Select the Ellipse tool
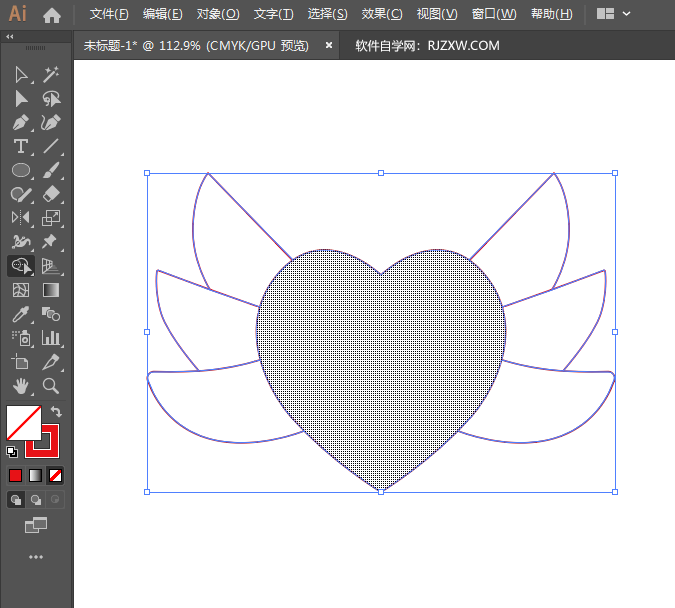 21,171
